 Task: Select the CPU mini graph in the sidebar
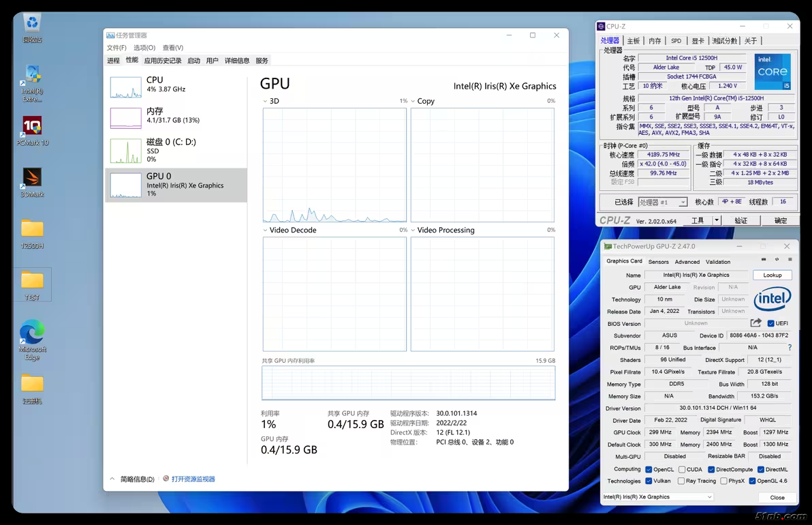tap(125, 87)
